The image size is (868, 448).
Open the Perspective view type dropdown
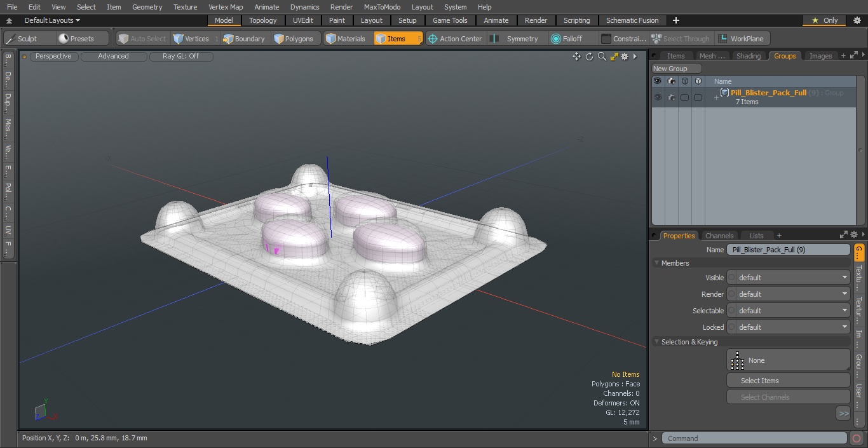53,57
